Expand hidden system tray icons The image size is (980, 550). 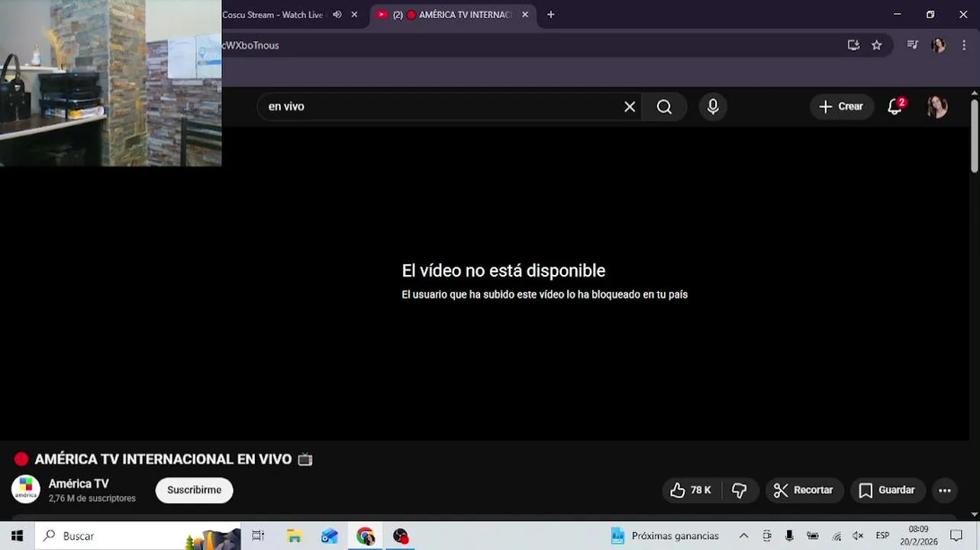click(x=743, y=536)
